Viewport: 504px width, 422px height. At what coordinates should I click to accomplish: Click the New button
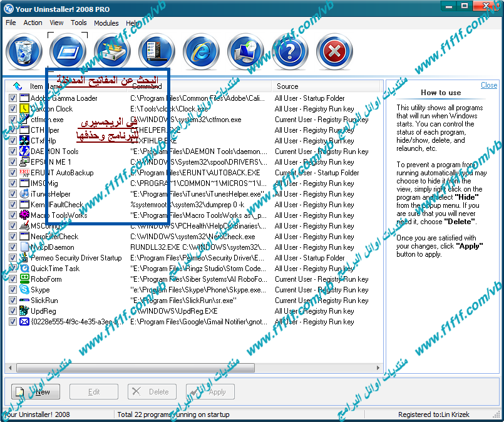click(36, 392)
